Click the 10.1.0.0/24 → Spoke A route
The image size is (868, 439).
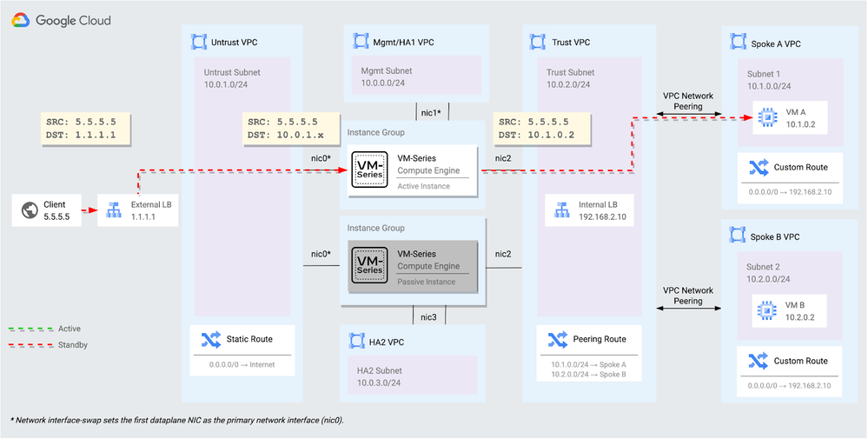tap(588, 365)
